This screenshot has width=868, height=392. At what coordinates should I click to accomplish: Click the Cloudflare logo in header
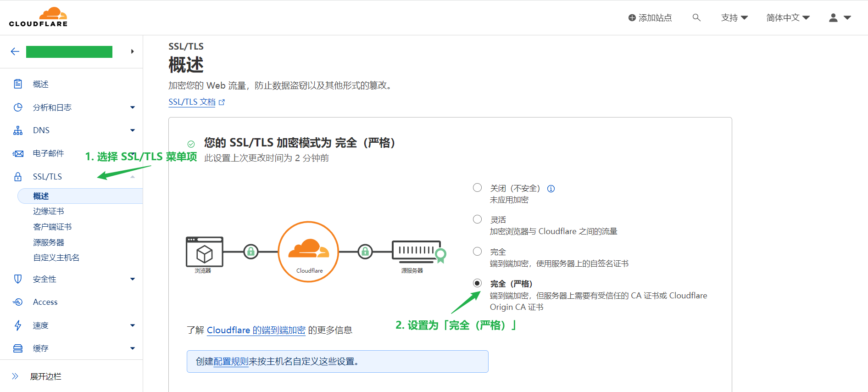pyautogui.click(x=39, y=17)
